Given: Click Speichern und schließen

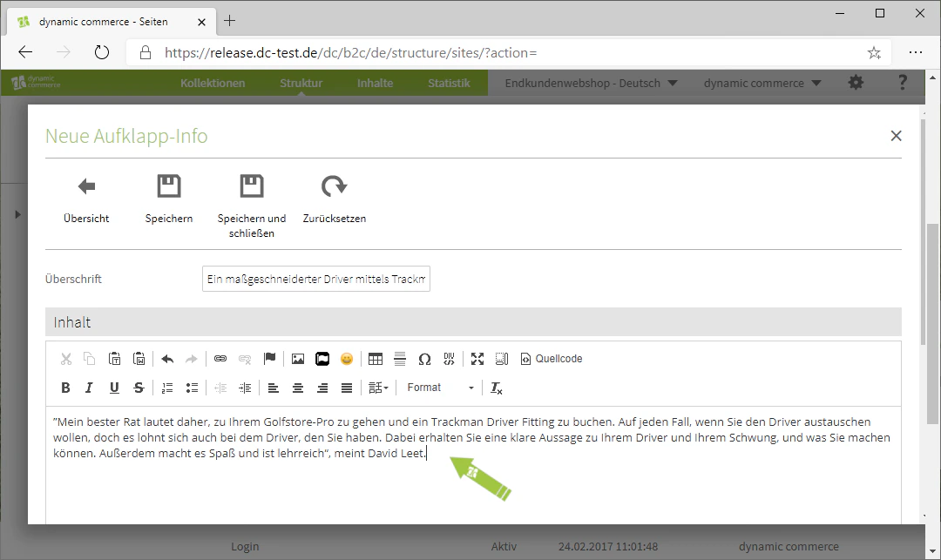Looking at the screenshot, I should [252, 207].
